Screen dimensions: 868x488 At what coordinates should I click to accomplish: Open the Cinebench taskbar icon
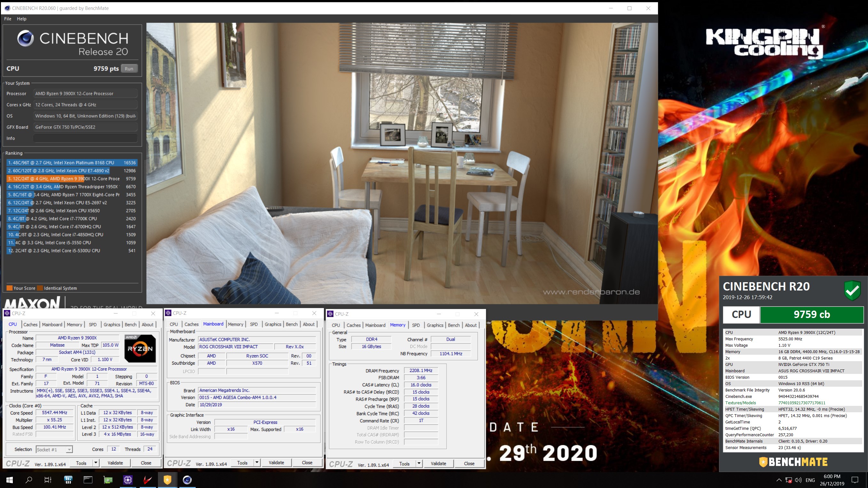coord(187,480)
